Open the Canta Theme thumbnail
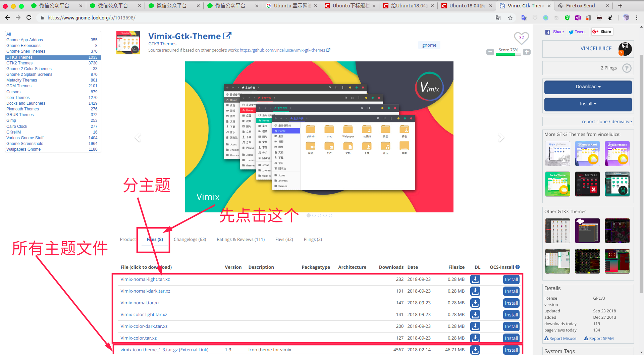 tap(557, 184)
